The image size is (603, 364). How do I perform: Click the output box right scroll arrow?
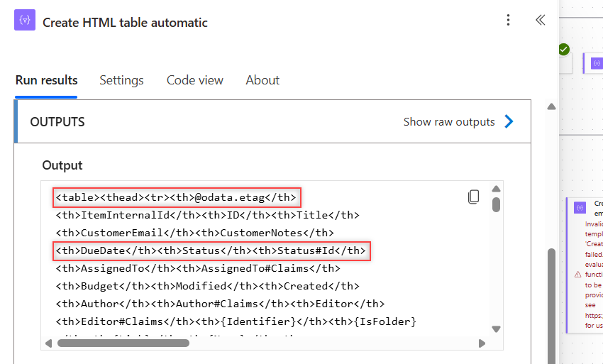coord(482,343)
